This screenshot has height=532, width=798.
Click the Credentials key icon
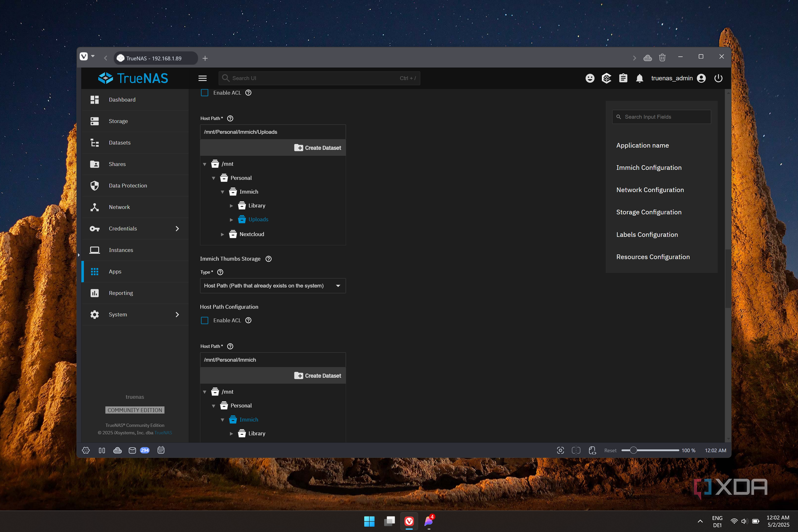[x=95, y=229]
